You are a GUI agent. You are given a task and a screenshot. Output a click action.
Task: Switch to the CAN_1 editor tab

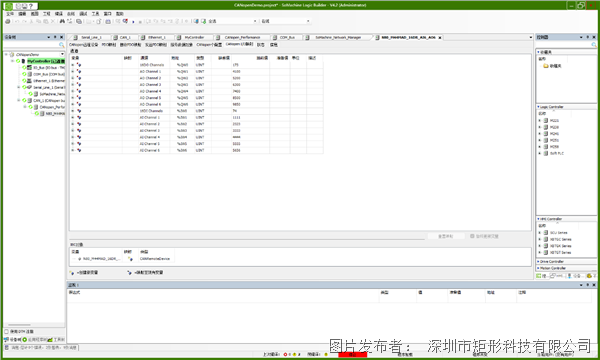(x=125, y=37)
